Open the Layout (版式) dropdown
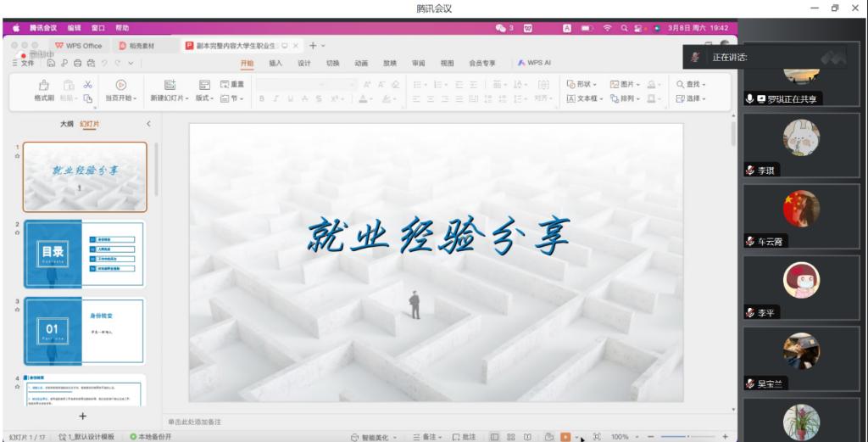868x442 pixels. click(204, 98)
